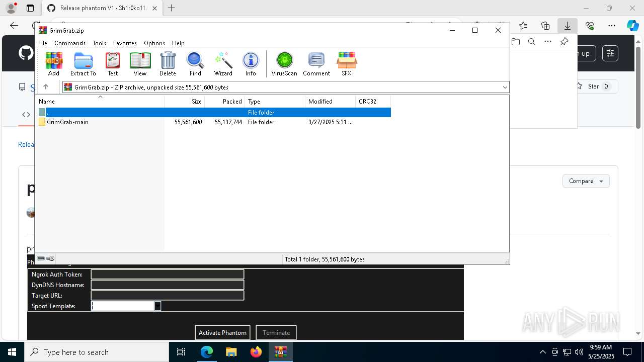Viewport: 644px width, 362px height.
Task: Open the Compare dropdown on GitHub
Action: (586, 181)
